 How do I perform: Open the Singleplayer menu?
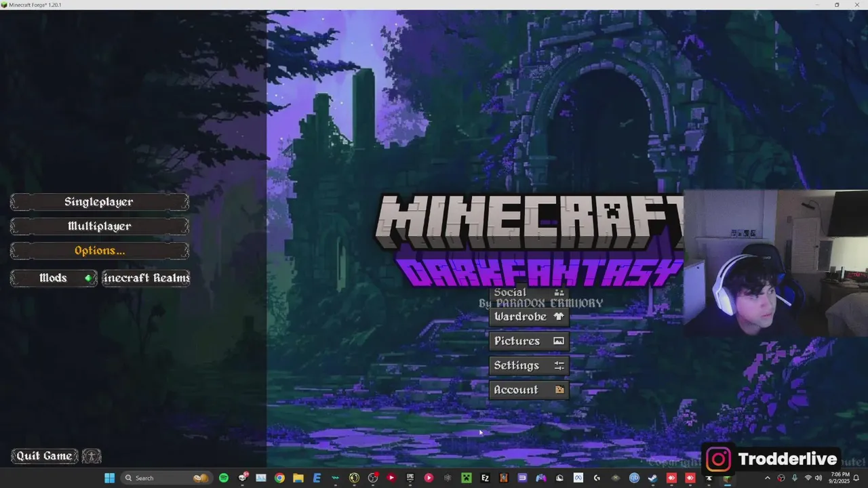click(x=100, y=202)
